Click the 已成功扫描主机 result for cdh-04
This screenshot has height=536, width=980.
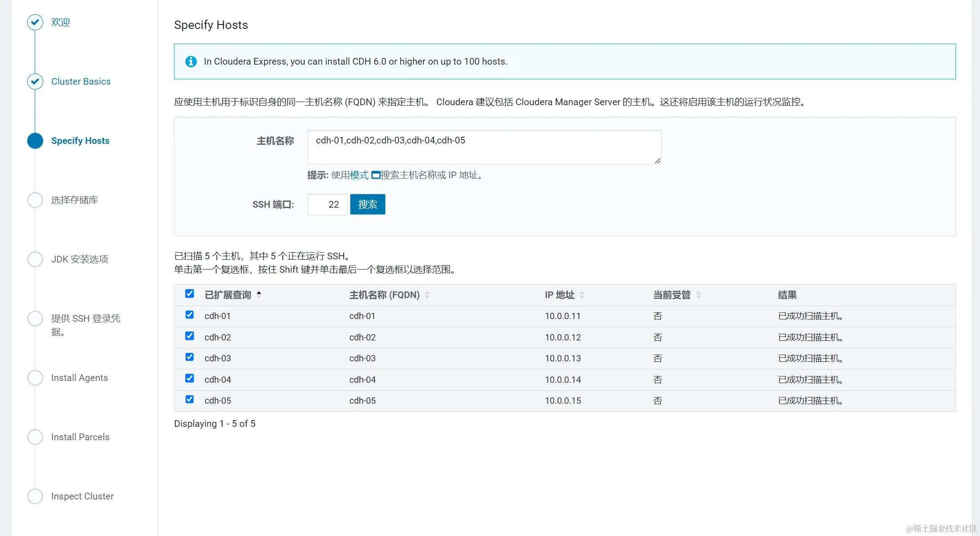[x=810, y=380]
